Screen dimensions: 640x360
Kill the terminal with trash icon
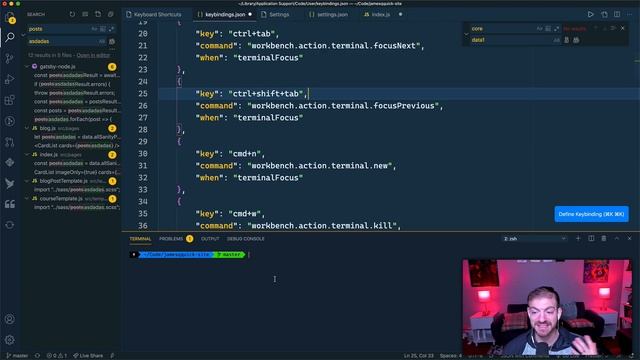tap(604, 238)
